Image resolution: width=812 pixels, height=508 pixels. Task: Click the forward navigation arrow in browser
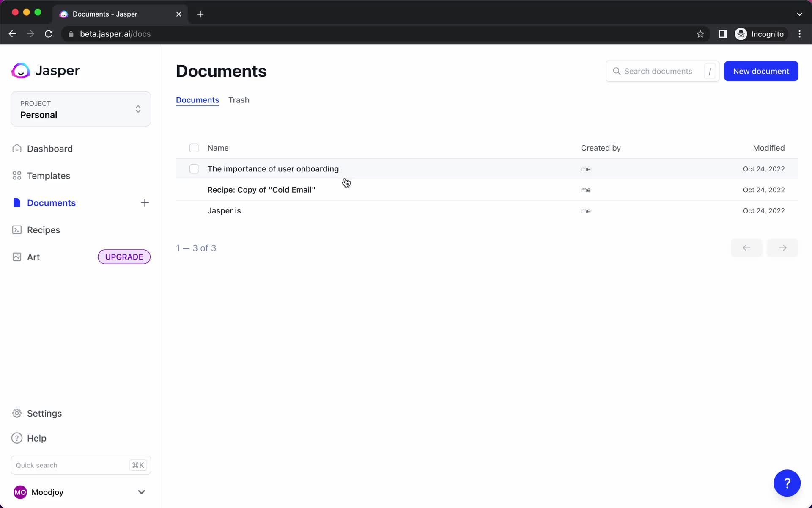point(30,34)
